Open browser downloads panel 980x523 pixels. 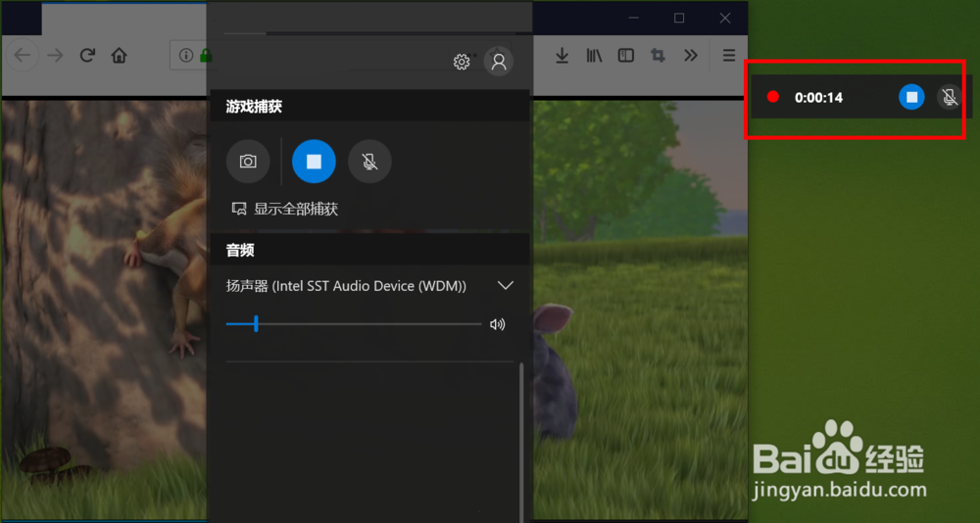(x=562, y=56)
